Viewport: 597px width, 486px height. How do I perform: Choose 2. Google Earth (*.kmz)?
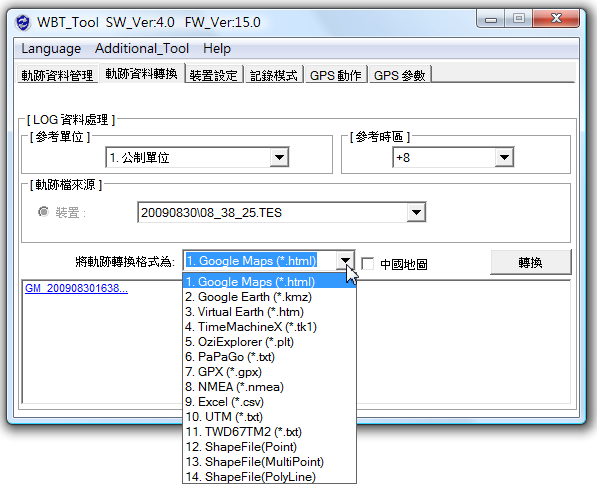pos(270,297)
